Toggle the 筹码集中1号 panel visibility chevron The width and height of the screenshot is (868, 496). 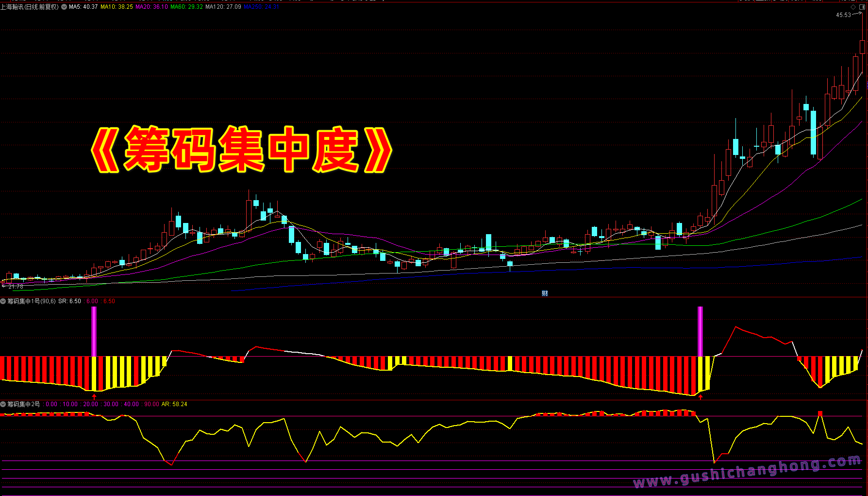tap(3, 301)
